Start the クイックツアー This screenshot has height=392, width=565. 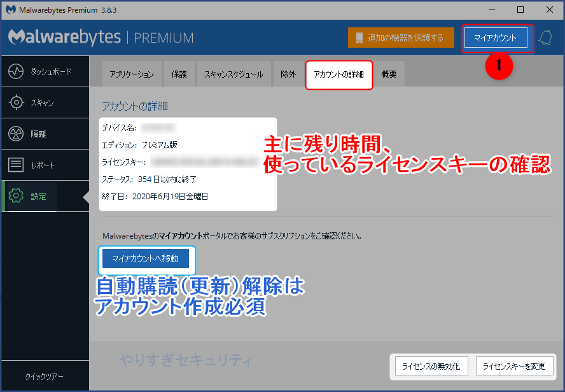(x=45, y=376)
